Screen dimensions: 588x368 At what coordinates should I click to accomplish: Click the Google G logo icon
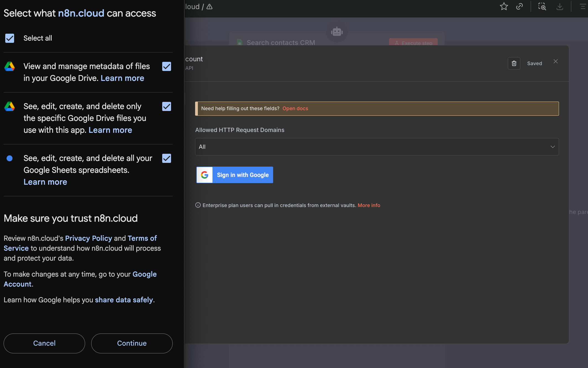click(x=204, y=175)
